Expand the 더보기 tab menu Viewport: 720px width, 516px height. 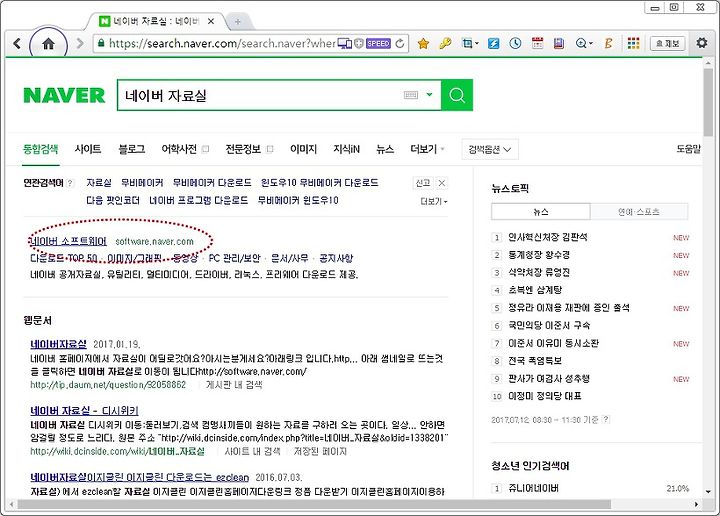pyautogui.click(x=427, y=149)
